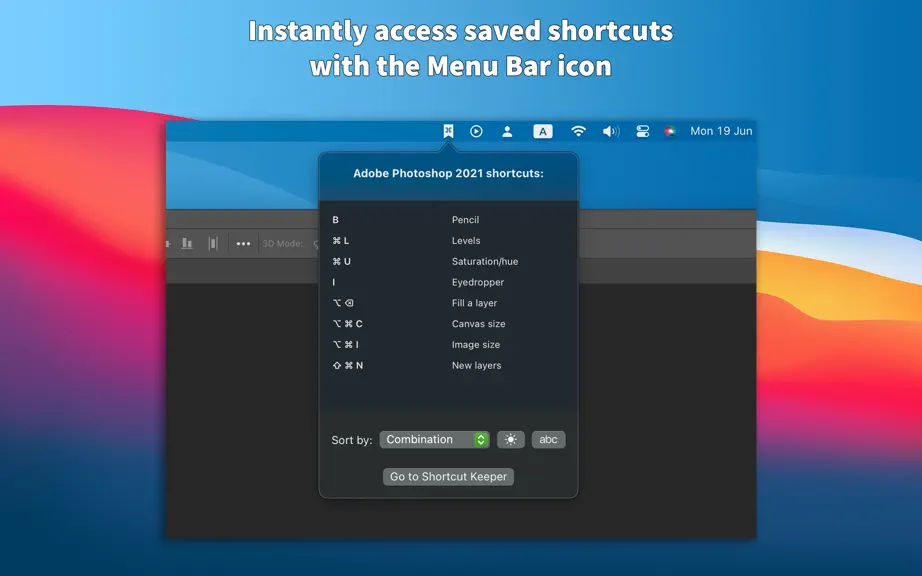This screenshot has height=576, width=922.
Task: Click the Adobe Photoshop 2021 shortcuts heading
Action: point(448,173)
